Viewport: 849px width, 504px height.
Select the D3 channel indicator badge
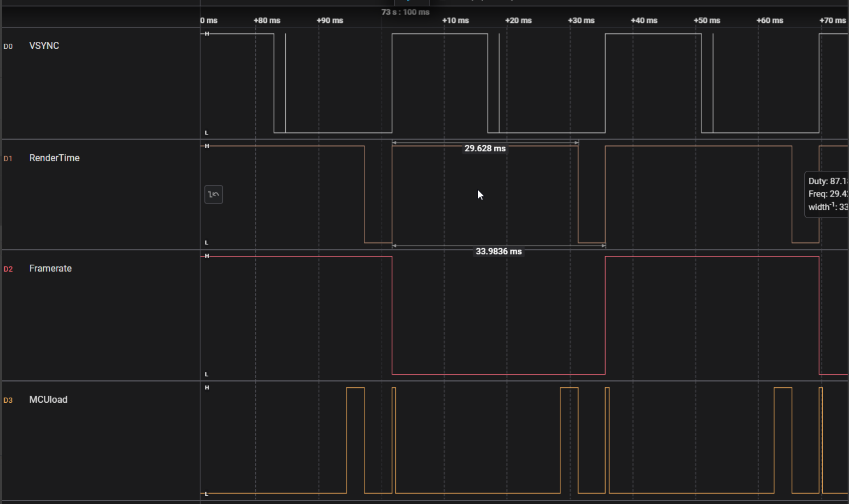pos(8,400)
